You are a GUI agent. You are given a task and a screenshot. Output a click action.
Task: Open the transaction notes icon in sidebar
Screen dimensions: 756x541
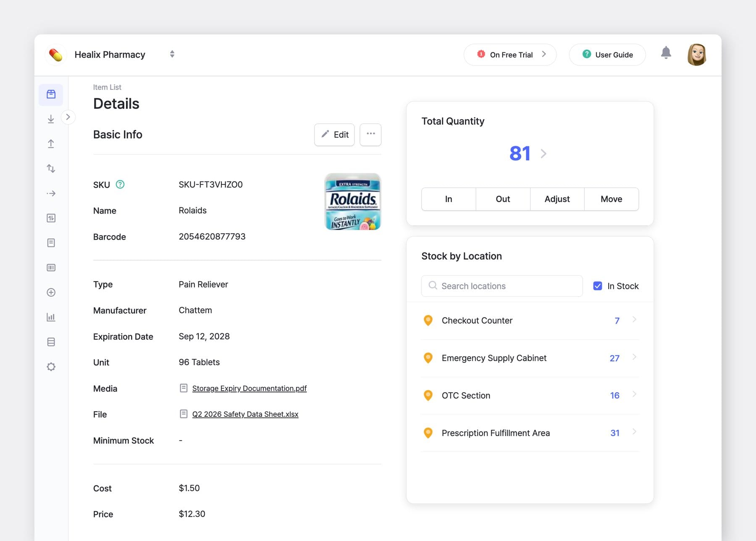coord(51,243)
